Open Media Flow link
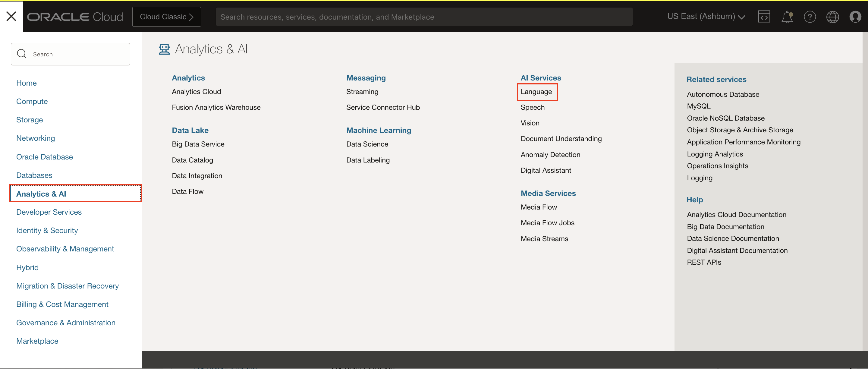Image resolution: width=868 pixels, height=369 pixels. click(539, 207)
